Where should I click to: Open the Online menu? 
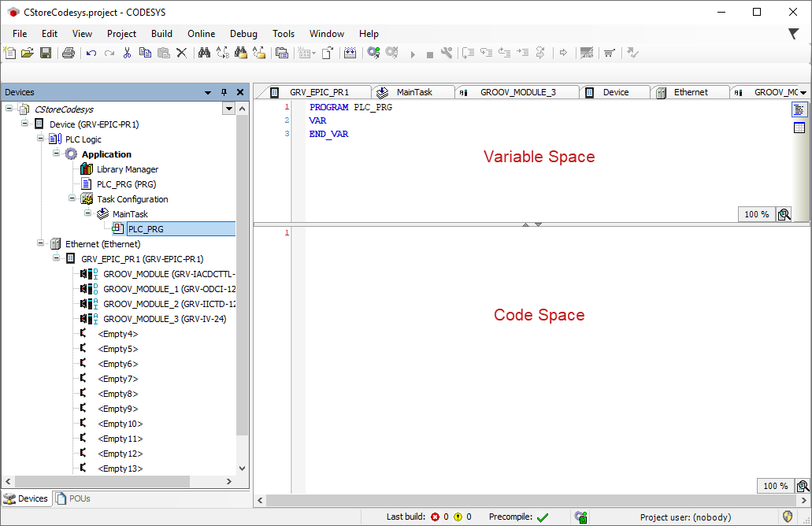click(x=202, y=34)
